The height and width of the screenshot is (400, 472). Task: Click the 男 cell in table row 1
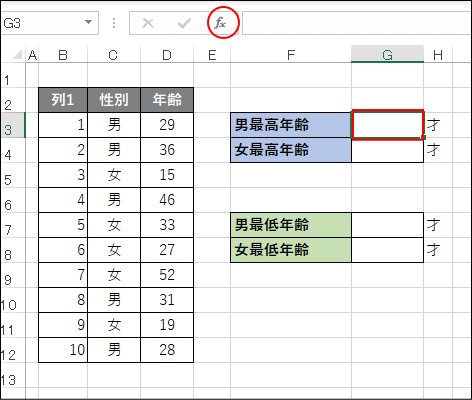[114, 125]
